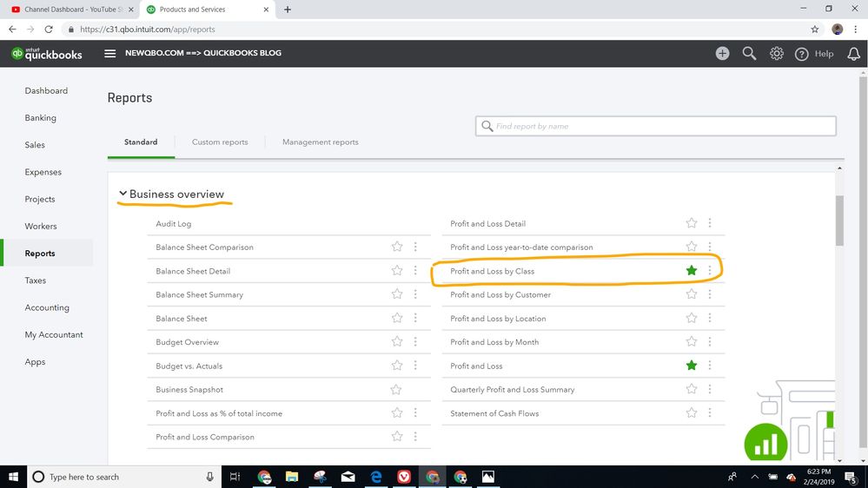This screenshot has height=488, width=868.
Task: Open more options for Balance Sheet Detail
Action: (415, 271)
